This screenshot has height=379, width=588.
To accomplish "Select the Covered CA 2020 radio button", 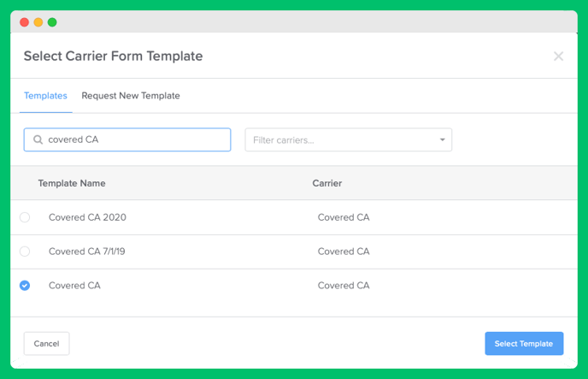I will [x=25, y=217].
